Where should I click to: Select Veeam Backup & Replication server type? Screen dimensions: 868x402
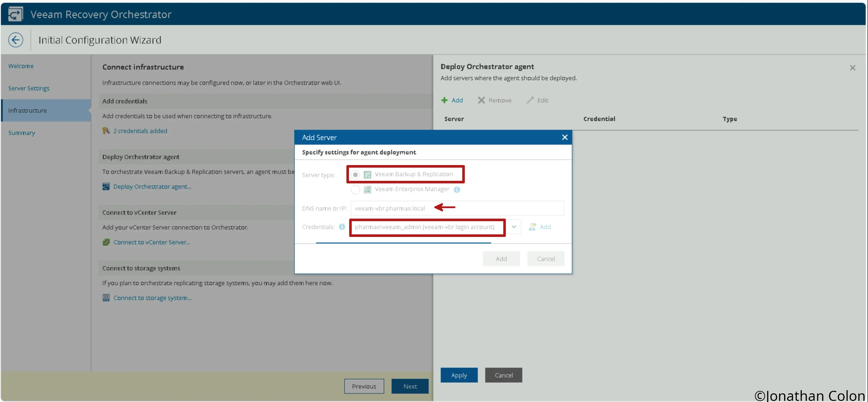click(354, 174)
